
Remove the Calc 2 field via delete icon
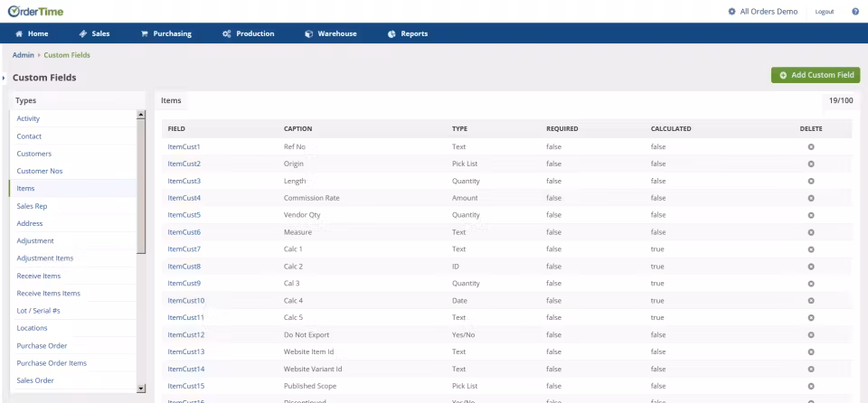pos(811,267)
